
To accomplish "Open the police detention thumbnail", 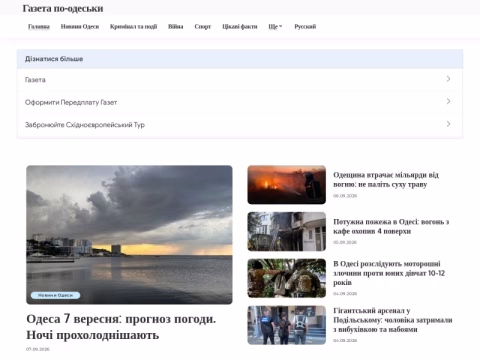I will coord(287,325).
